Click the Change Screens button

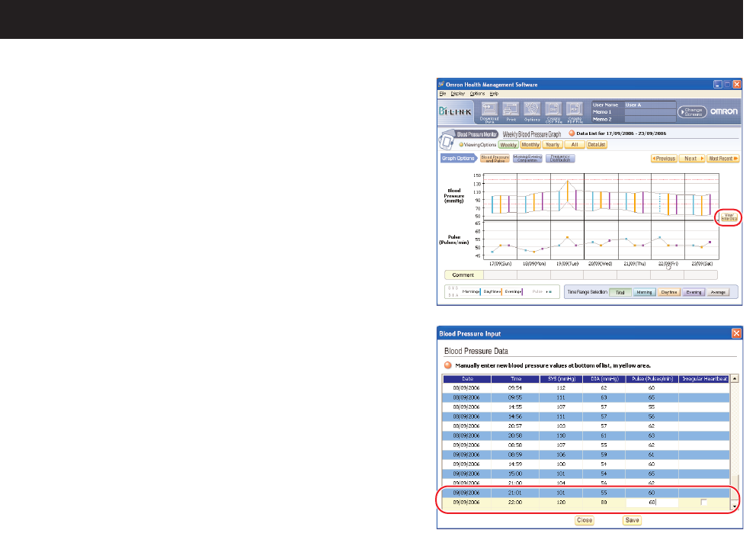point(692,112)
